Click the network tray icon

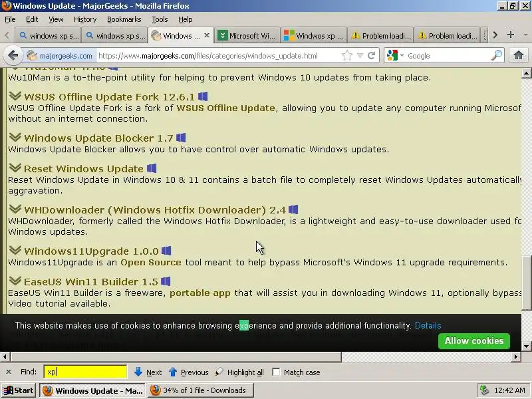click(x=484, y=390)
